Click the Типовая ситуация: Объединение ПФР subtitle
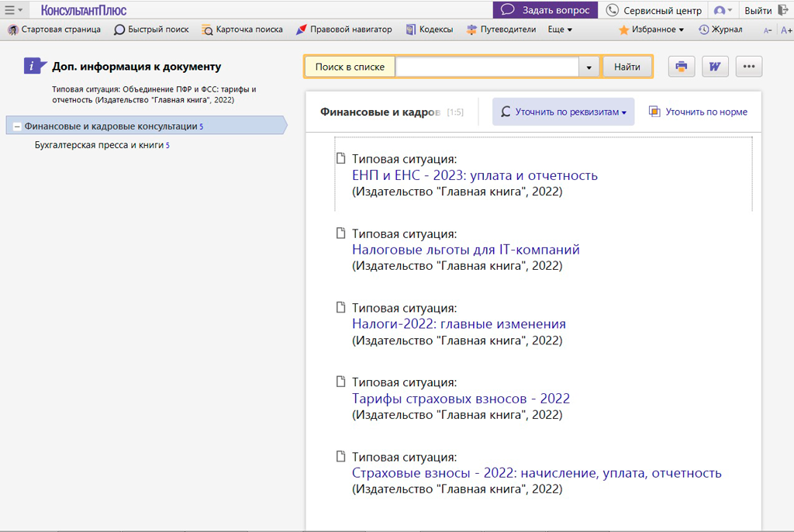794x532 pixels. click(154, 95)
